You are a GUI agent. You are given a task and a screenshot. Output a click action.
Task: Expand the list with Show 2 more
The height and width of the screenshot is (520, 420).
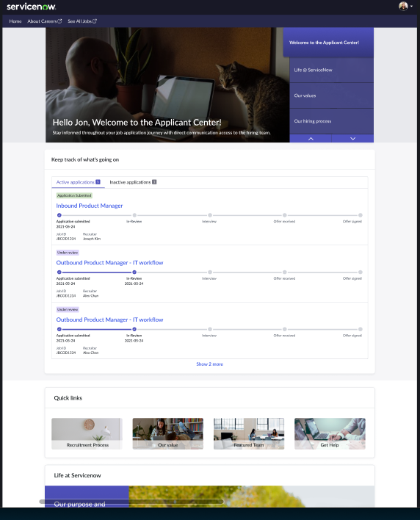(x=209, y=364)
